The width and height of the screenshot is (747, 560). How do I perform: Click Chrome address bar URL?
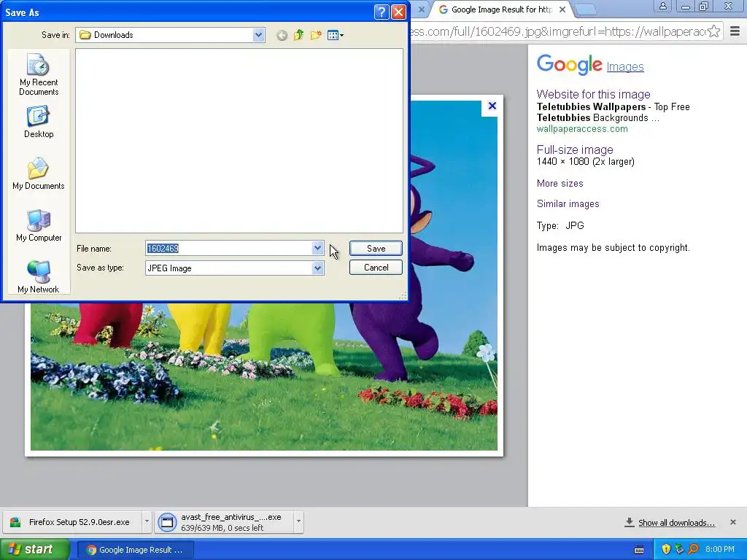[x=557, y=31]
